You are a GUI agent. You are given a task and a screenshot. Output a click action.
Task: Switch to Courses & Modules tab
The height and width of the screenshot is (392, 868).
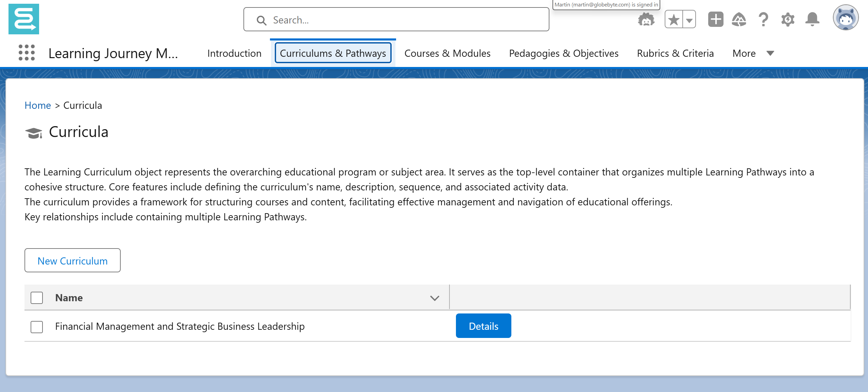(447, 53)
